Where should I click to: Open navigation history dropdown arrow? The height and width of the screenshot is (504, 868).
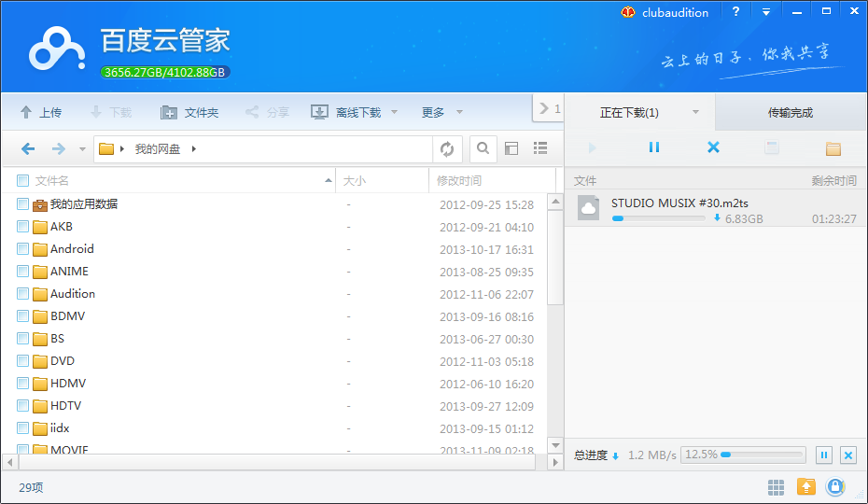pos(82,149)
